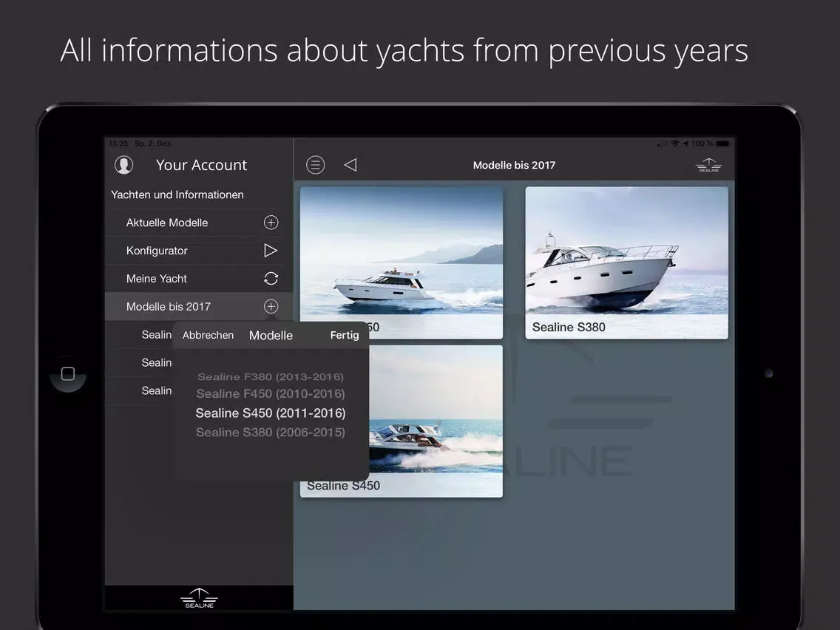
Task: Open the user account avatar icon
Action: pos(123,165)
